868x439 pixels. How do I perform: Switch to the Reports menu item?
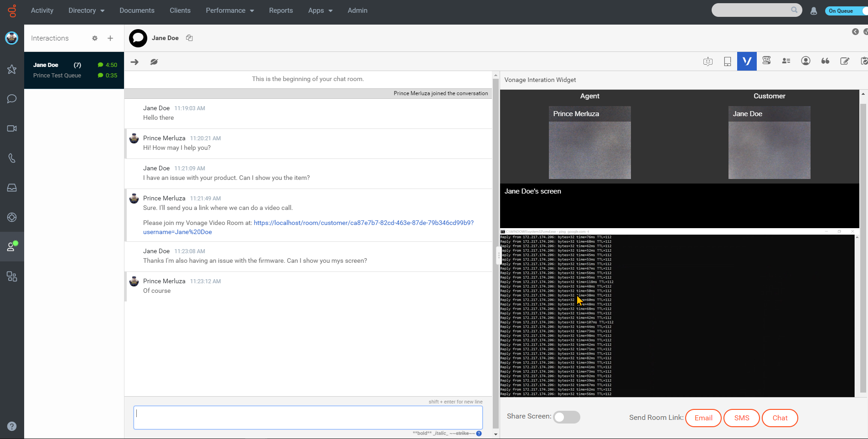[281, 10]
